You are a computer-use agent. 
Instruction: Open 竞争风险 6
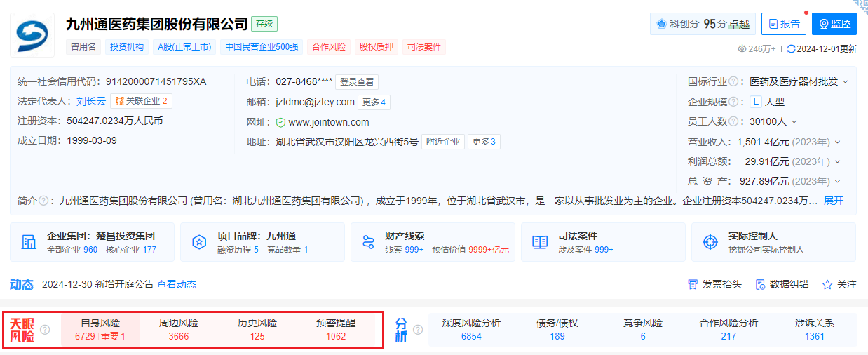643,330
